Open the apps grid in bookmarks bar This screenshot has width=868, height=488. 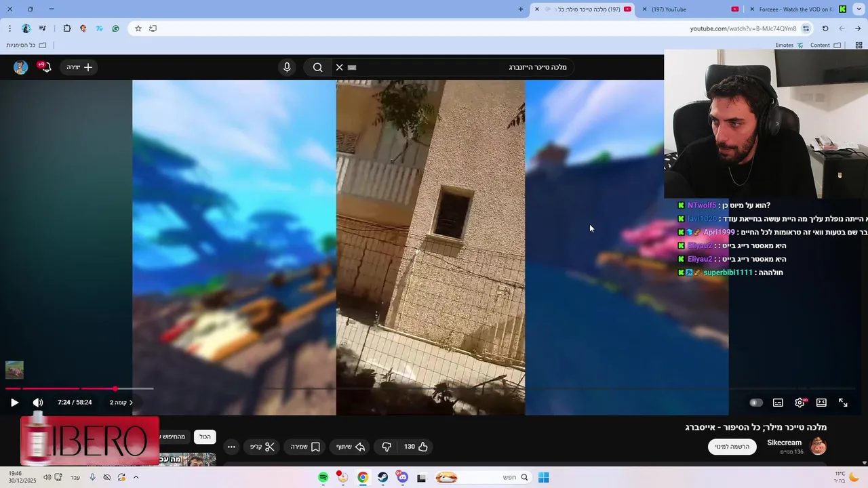[859, 45]
